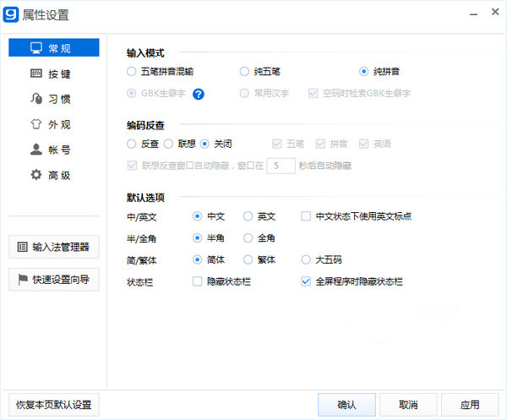
Task: Open the 输入法管理器 button
Action: (x=54, y=247)
